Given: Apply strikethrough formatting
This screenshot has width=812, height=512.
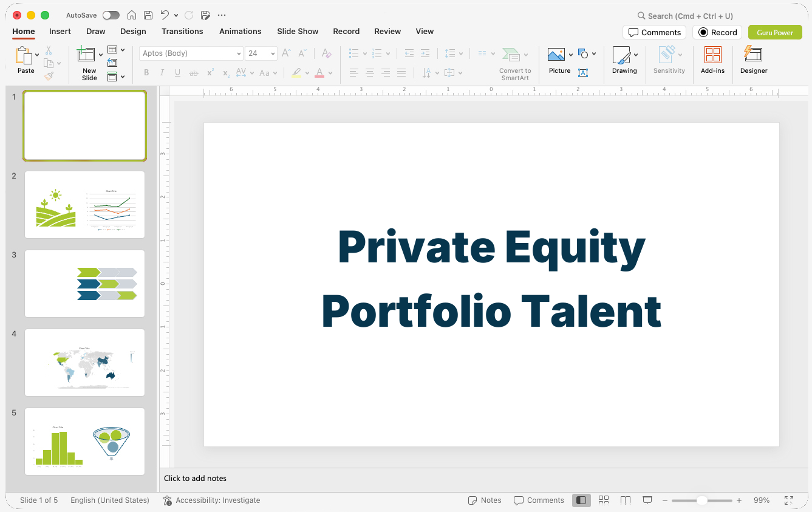Looking at the screenshot, I should click(194, 73).
